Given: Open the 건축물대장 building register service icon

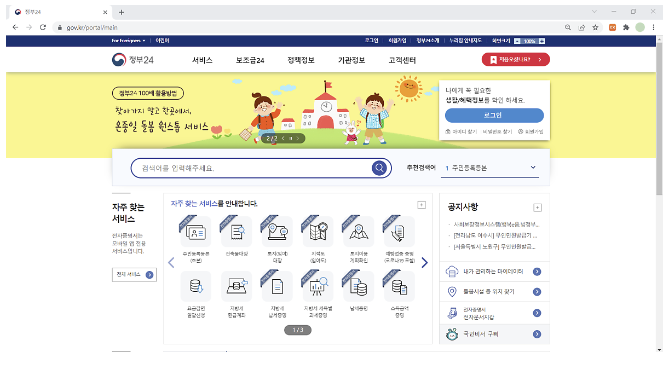Looking at the screenshot, I should tap(237, 232).
